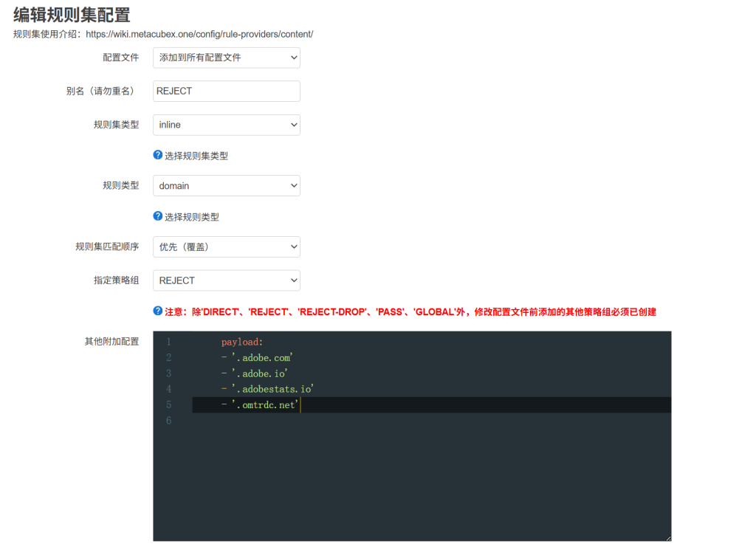This screenshot has height=552, width=756.
Task: Click the help icon beside 选择规则类型
Action: pyautogui.click(x=157, y=216)
